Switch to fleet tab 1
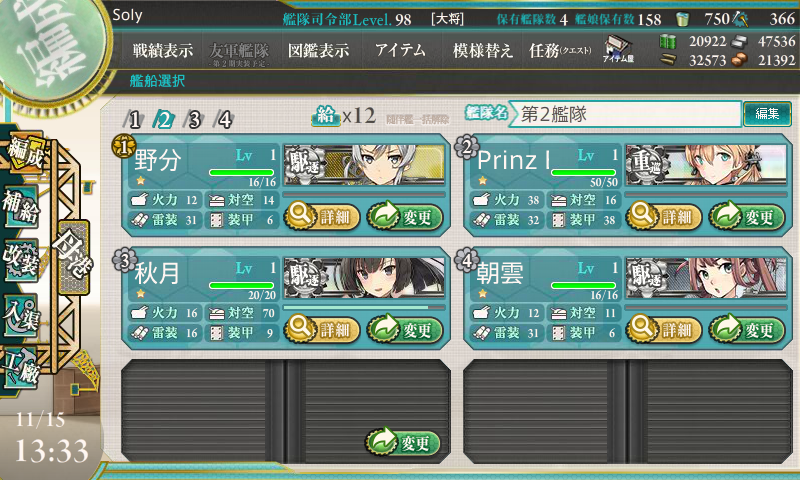The width and height of the screenshot is (800, 480). click(x=134, y=119)
